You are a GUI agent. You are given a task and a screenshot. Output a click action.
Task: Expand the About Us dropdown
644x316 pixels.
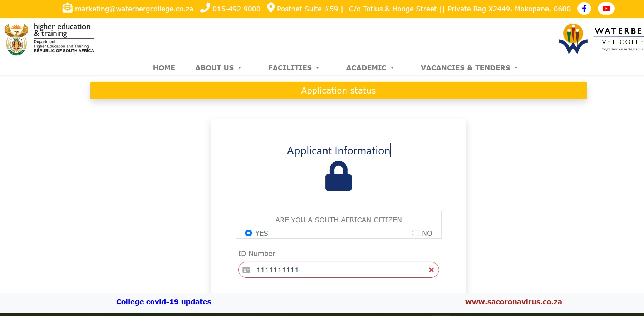[218, 68]
